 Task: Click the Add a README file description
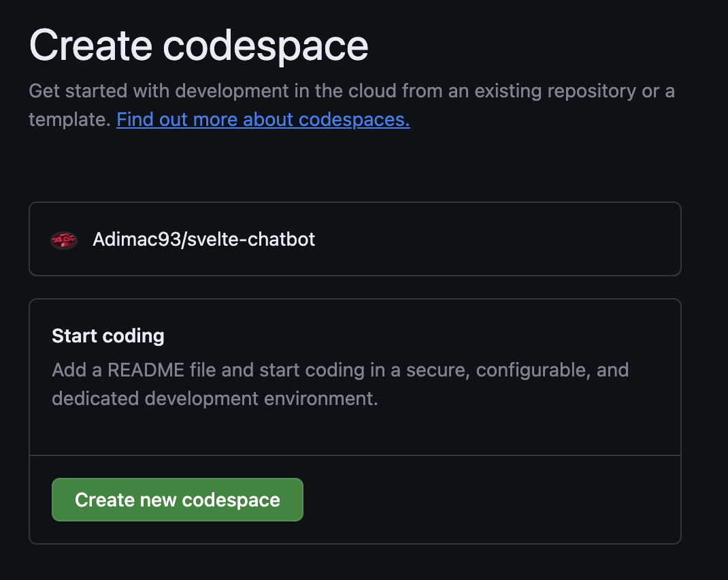click(x=340, y=384)
